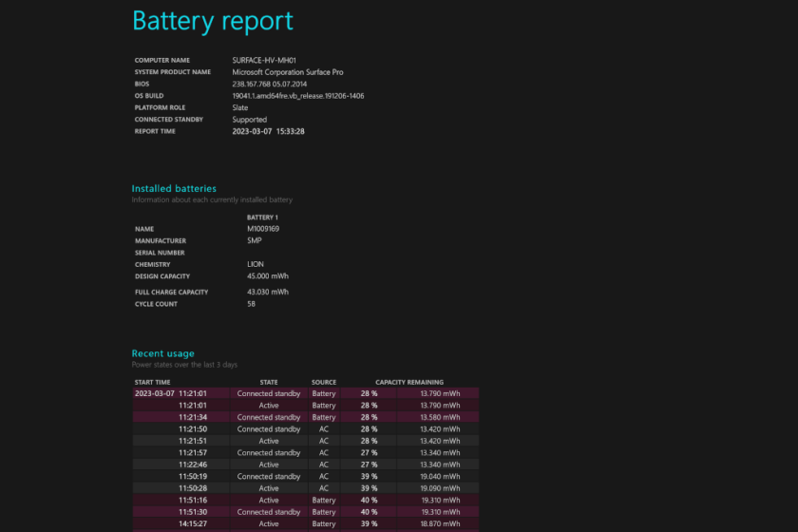Click the 11:51:16 start time cell

click(193, 501)
